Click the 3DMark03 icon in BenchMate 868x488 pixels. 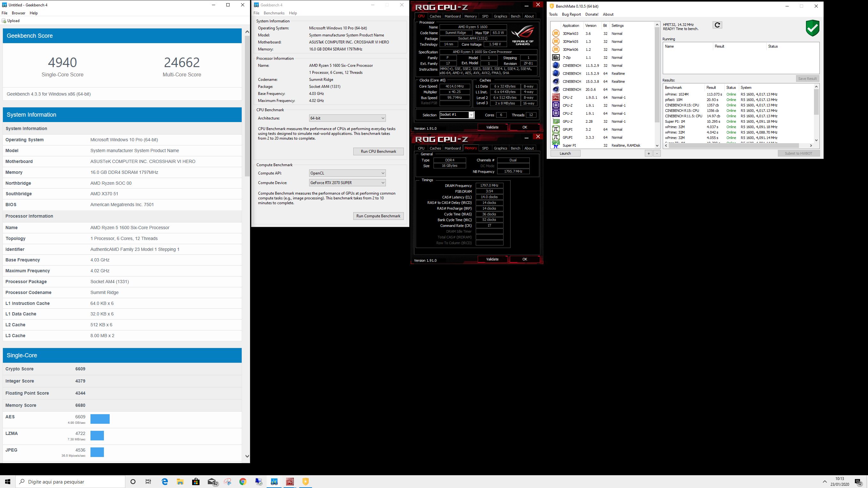556,33
